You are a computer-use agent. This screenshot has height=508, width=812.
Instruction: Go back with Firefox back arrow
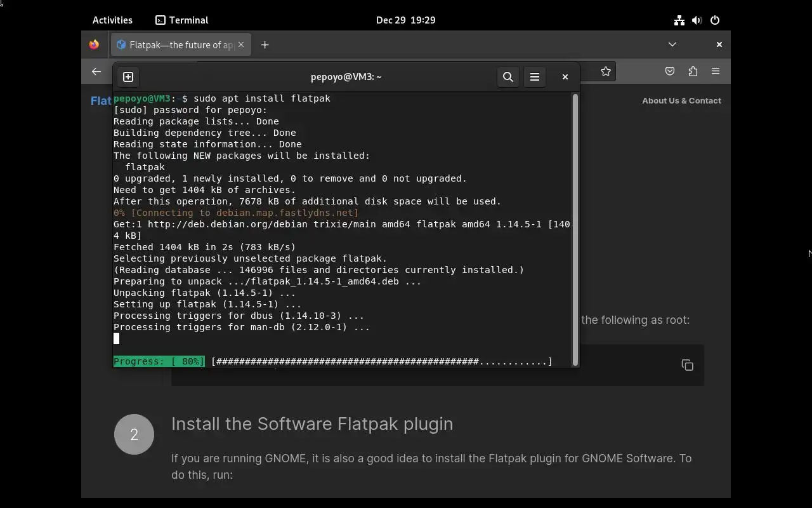pos(96,72)
